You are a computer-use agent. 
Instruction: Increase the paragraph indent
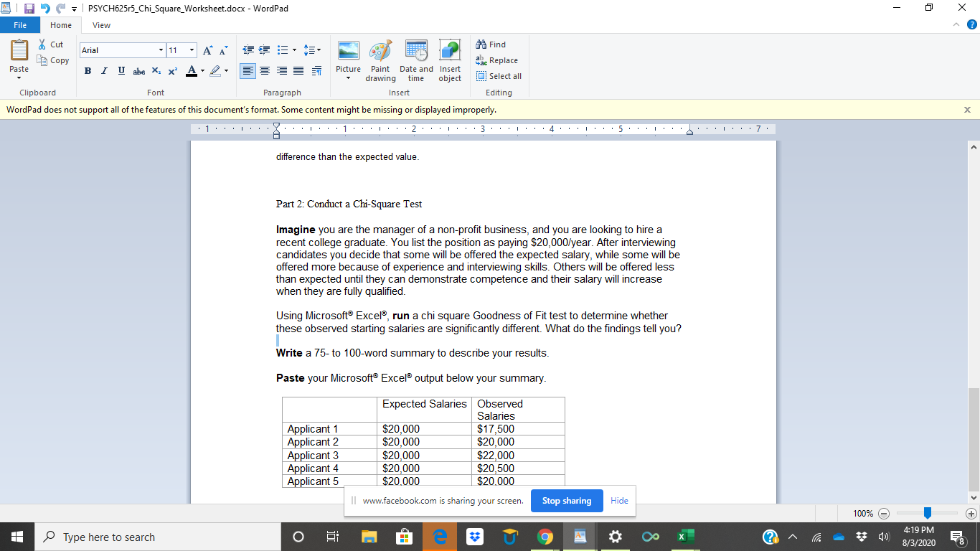point(263,50)
